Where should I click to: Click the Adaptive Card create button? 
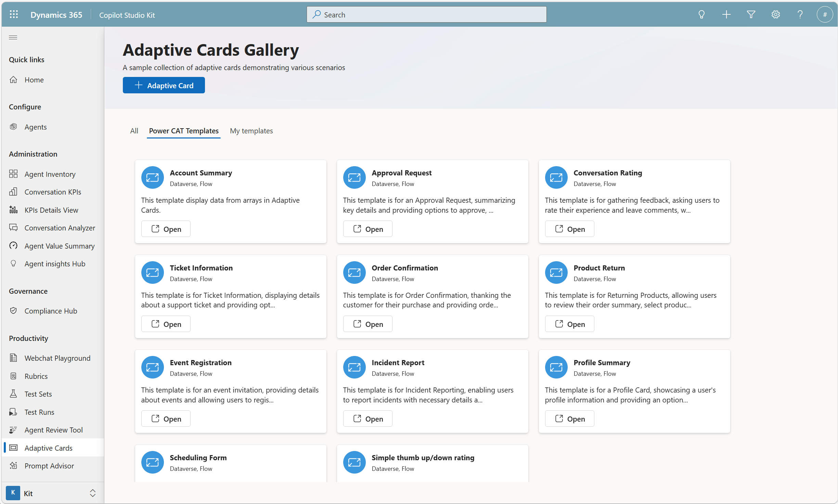[164, 85]
